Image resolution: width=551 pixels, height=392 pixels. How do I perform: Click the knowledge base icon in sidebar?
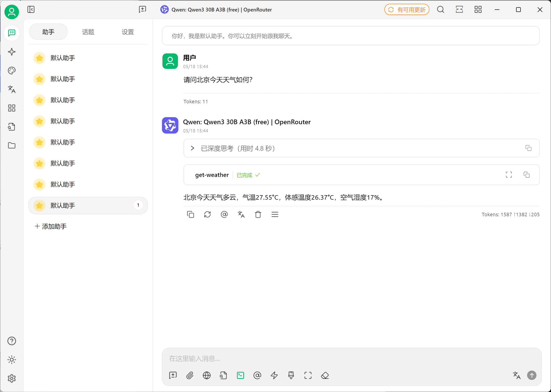point(11,127)
